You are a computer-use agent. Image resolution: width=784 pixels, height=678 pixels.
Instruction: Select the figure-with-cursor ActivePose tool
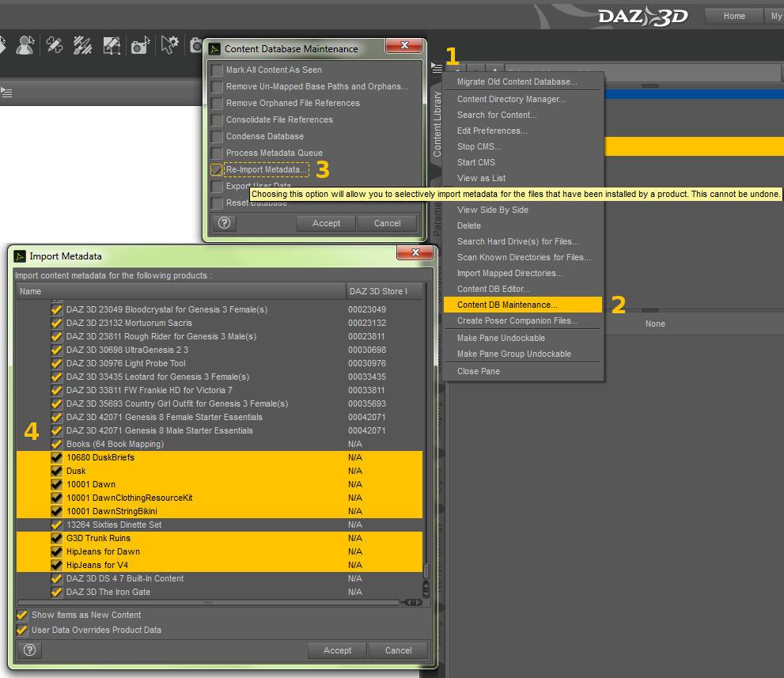(25, 45)
